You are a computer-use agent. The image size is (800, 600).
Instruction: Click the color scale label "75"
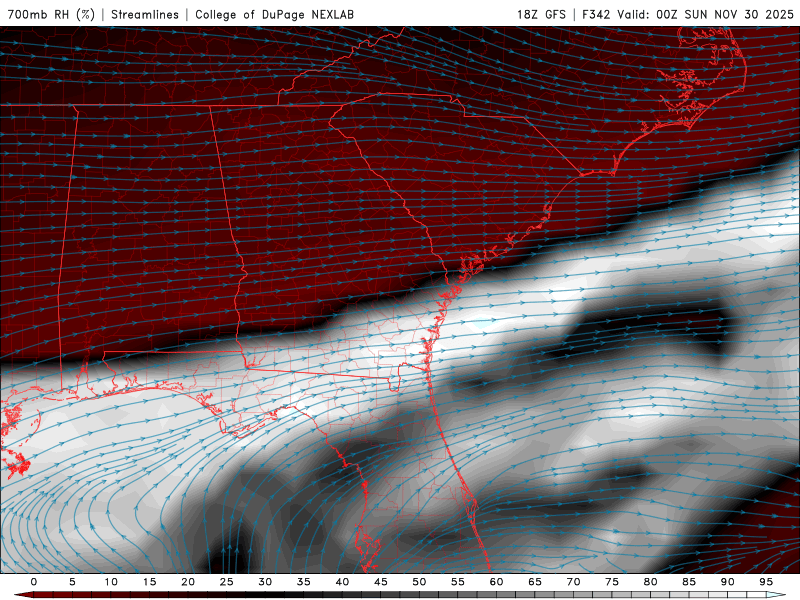coord(612,582)
